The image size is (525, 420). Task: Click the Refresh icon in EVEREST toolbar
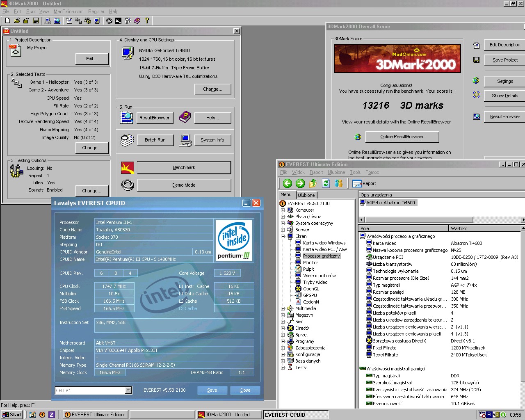(326, 183)
